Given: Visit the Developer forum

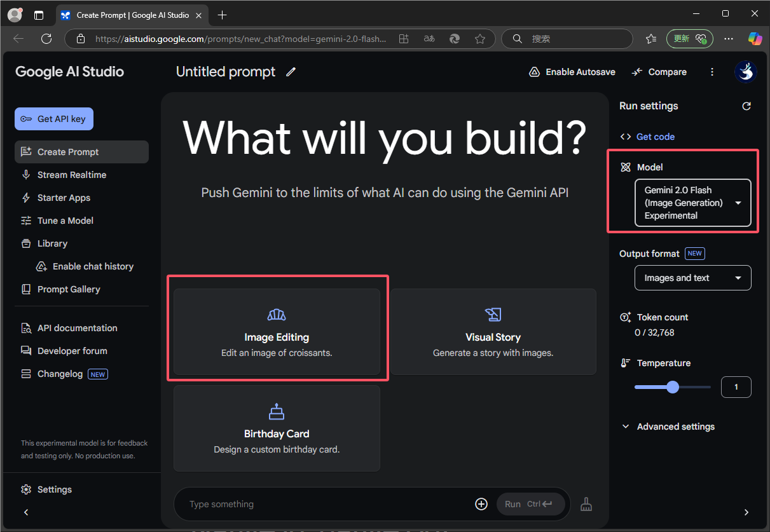Looking at the screenshot, I should coord(81,351).
